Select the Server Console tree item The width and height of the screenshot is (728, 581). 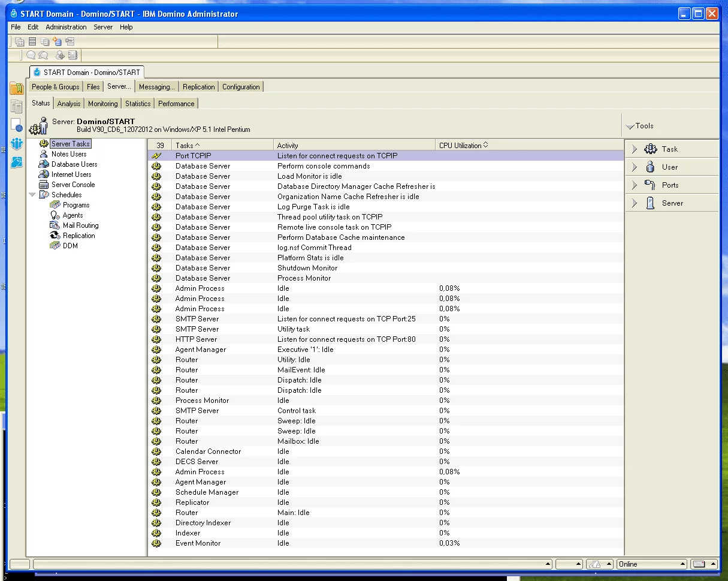(73, 185)
